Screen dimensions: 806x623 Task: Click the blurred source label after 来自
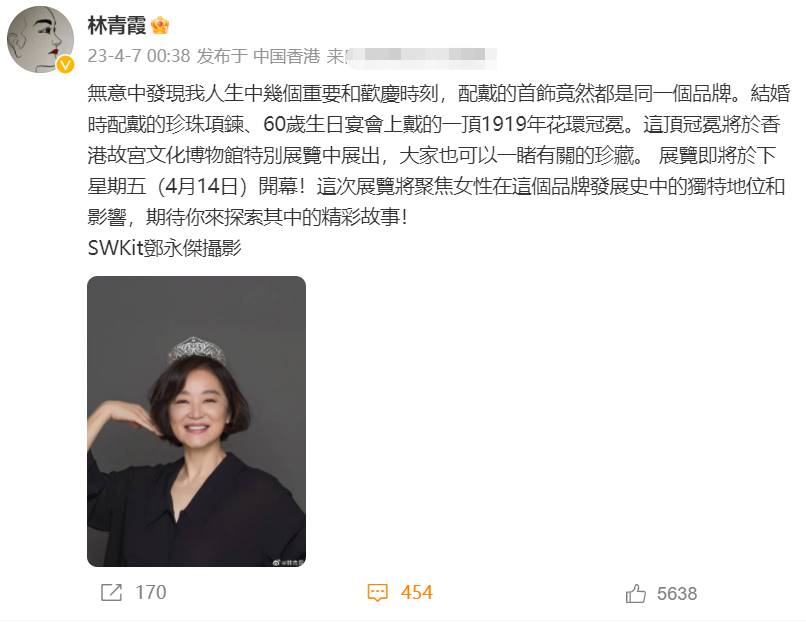point(422,56)
